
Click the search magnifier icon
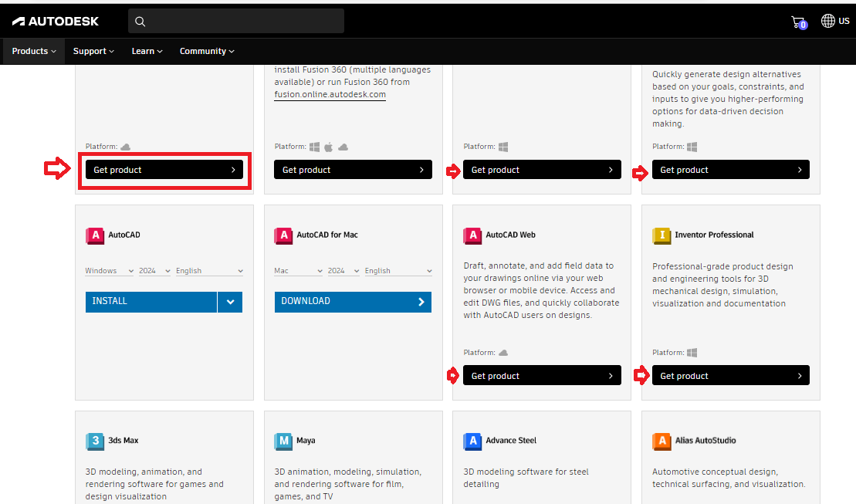pyautogui.click(x=140, y=22)
